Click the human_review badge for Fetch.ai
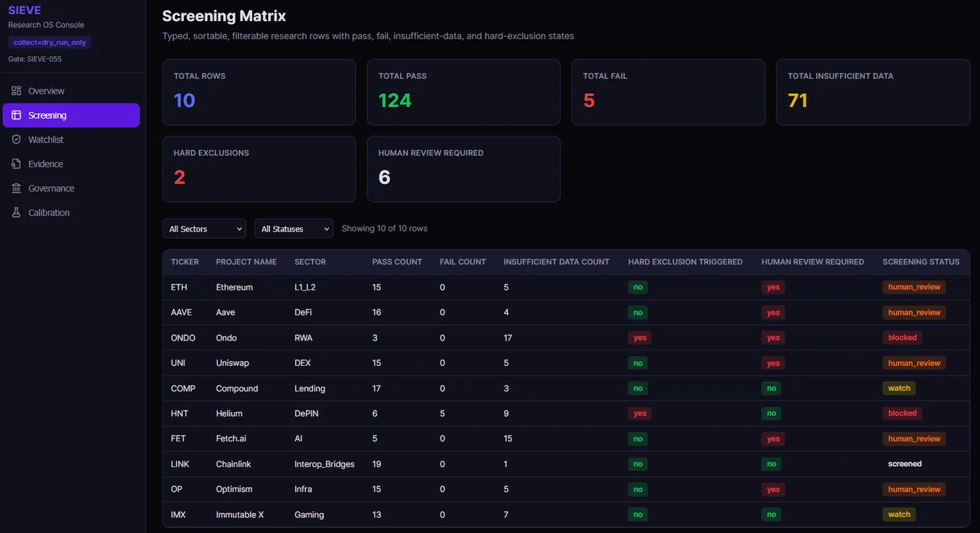The height and width of the screenshot is (533, 980). pos(914,439)
